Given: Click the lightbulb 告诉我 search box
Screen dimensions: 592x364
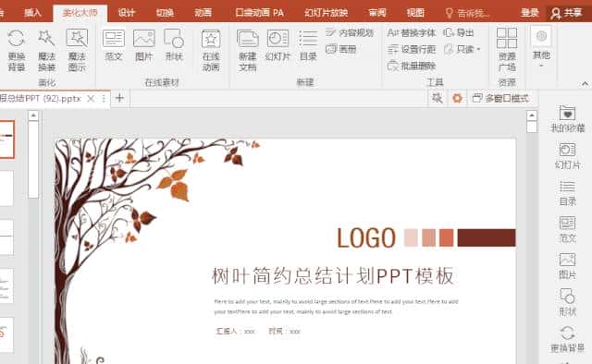Looking at the screenshot, I should (x=467, y=13).
